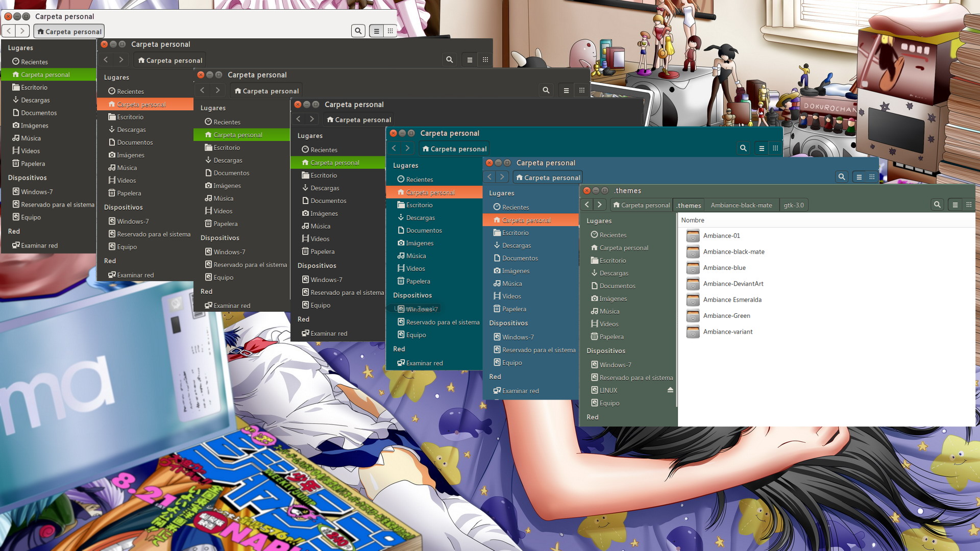Select the Ambiance Esmeralda folder
The width and height of the screenshot is (980, 551).
pos(732,299)
